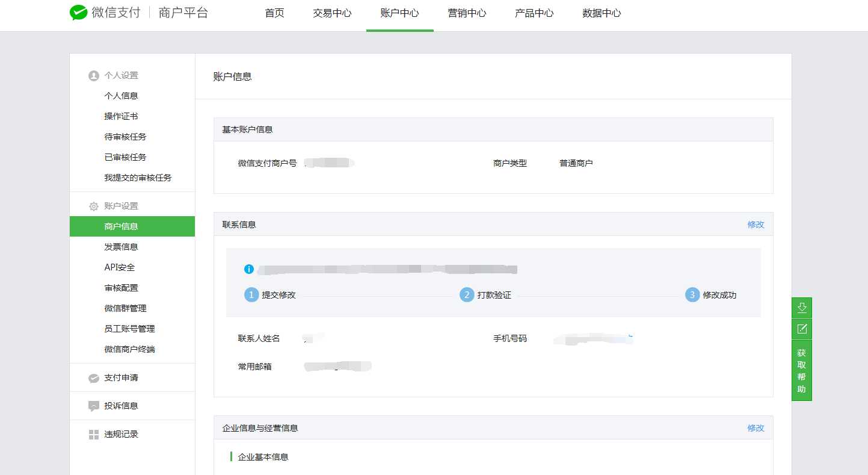Viewport: 868px width, 475px height.
Task: Open 支付申请 sidebar section
Action: 121,377
